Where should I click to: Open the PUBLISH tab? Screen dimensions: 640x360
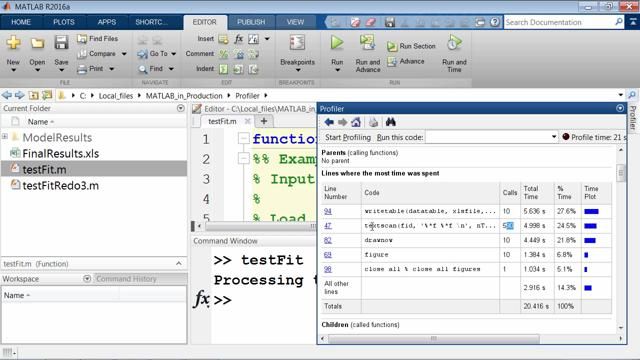click(251, 22)
